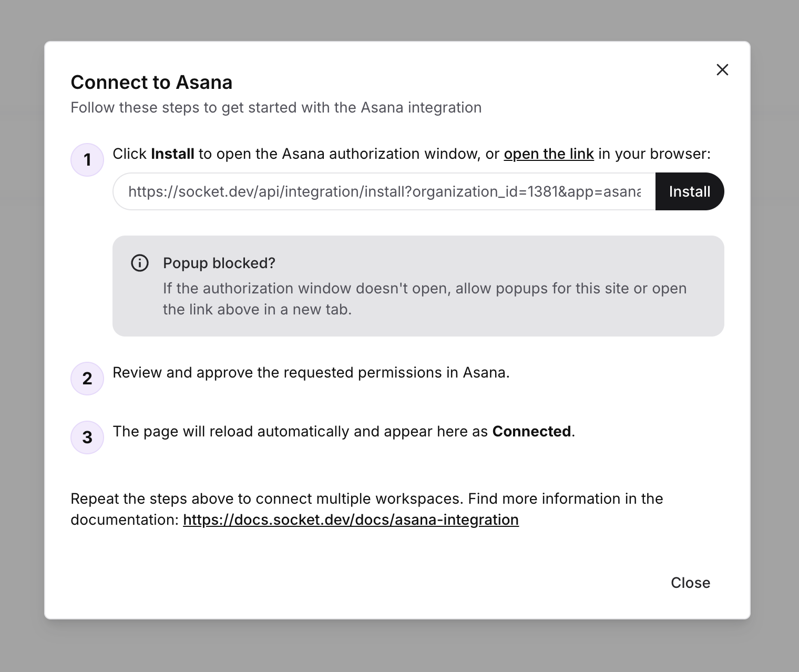Click the 'allow popups for this site' description
The width and height of the screenshot is (799, 672).
(x=425, y=299)
